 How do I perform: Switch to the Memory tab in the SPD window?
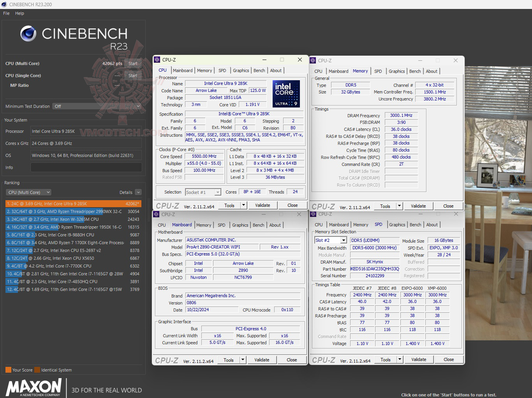click(x=361, y=225)
